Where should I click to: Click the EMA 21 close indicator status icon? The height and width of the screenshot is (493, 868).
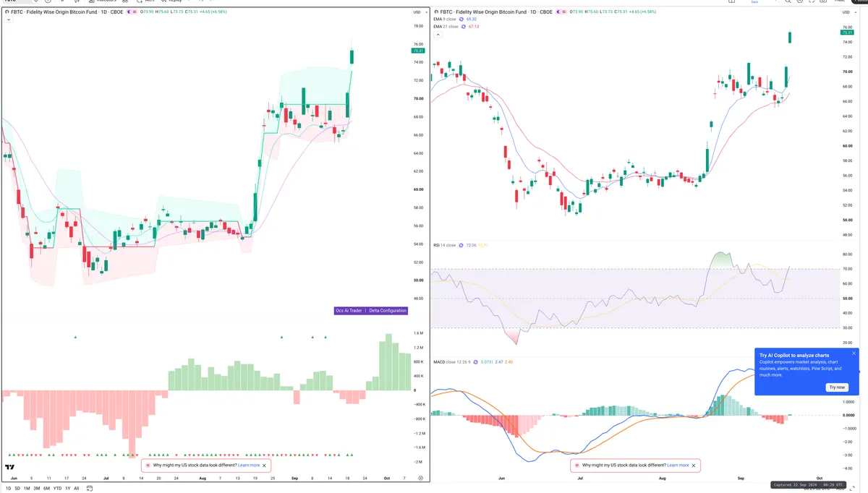pyautogui.click(x=464, y=27)
